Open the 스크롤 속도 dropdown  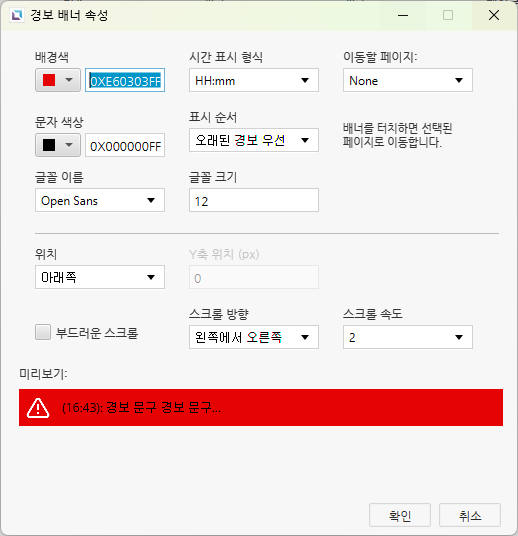[x=408, y=337]
